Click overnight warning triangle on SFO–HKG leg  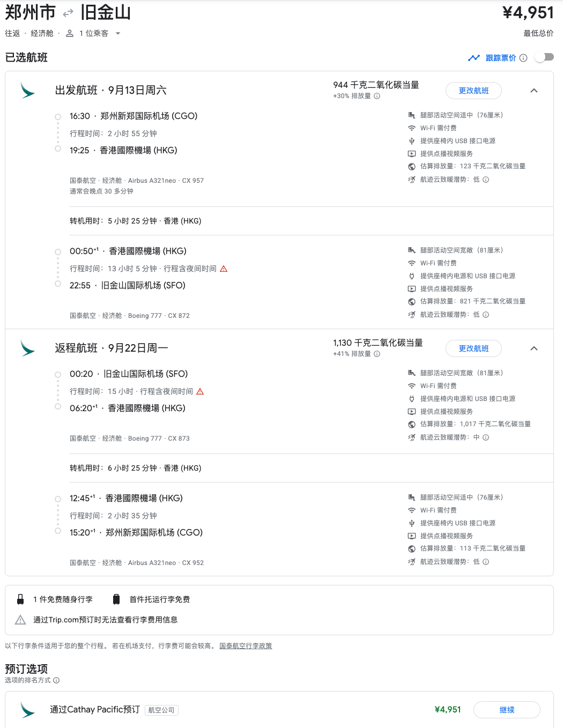point(200,391)
